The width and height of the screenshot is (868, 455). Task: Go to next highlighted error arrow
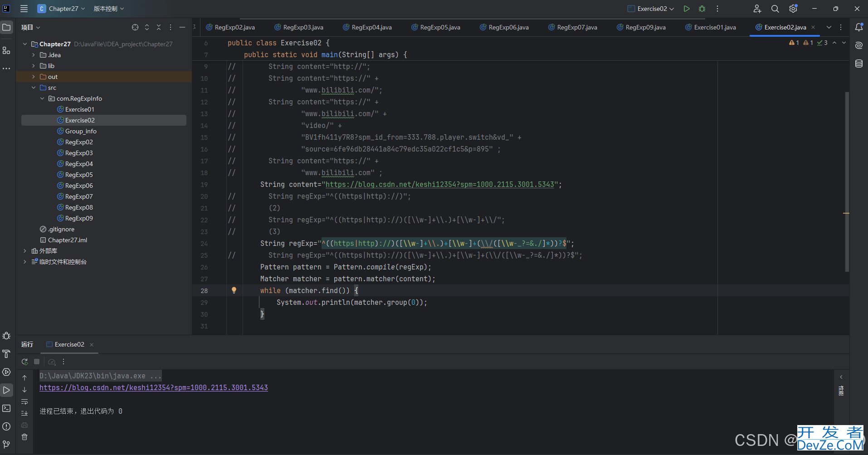(844, 43)
